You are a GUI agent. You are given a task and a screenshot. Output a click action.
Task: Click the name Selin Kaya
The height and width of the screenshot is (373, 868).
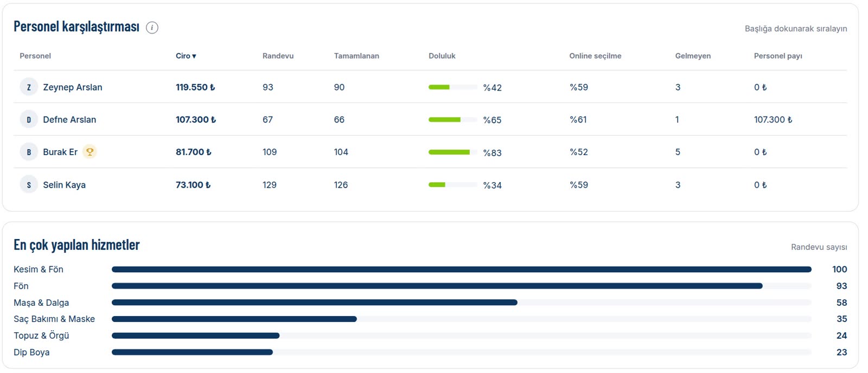[65, 185]
